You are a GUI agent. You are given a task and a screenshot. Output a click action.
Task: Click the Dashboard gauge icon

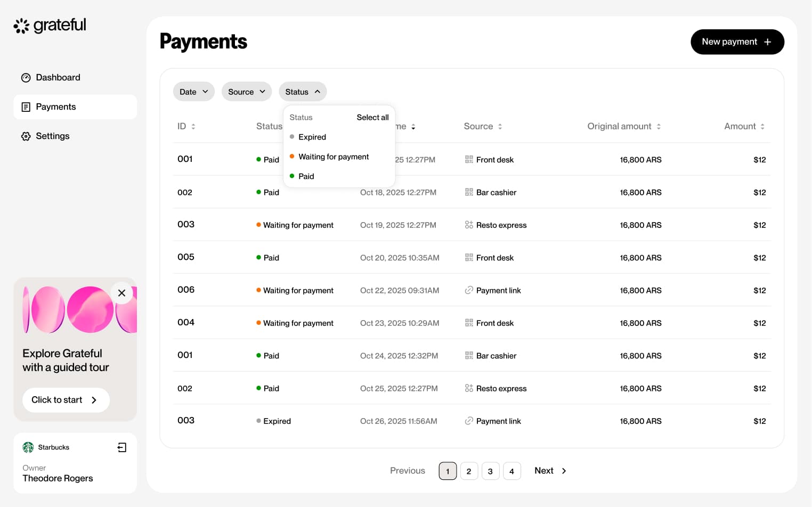[x=26, y=78]
